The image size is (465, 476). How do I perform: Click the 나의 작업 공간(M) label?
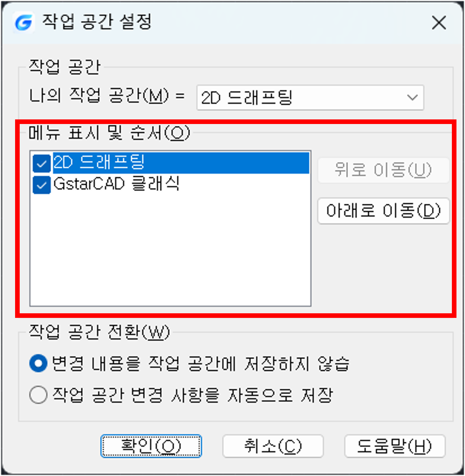pyautogui.click(x=99, y=96)
